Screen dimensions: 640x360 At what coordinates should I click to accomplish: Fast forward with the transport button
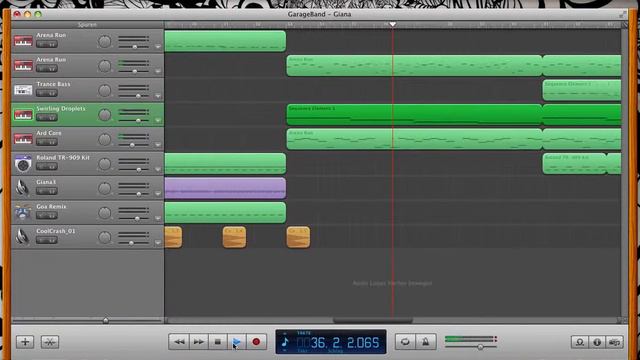click(x=198, y=342)
